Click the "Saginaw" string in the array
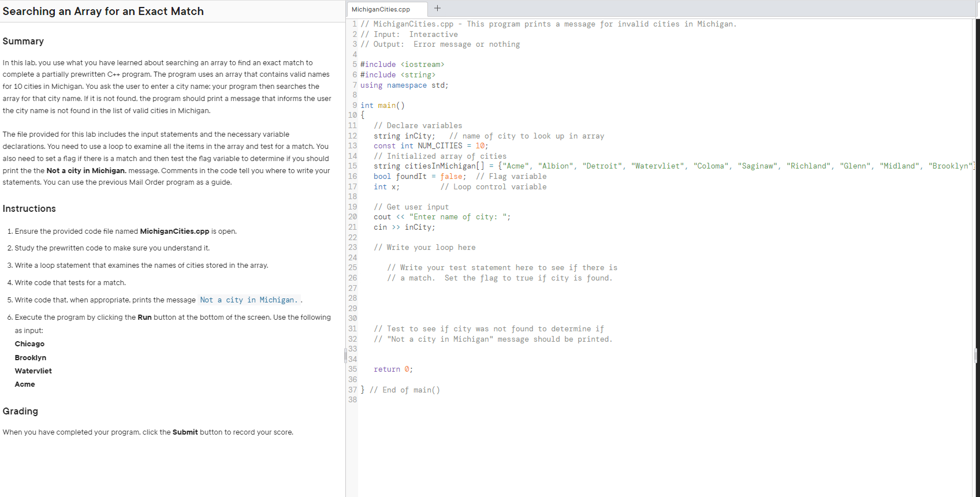The height and width of the screenshot is (497, 980). pos(758,166)
